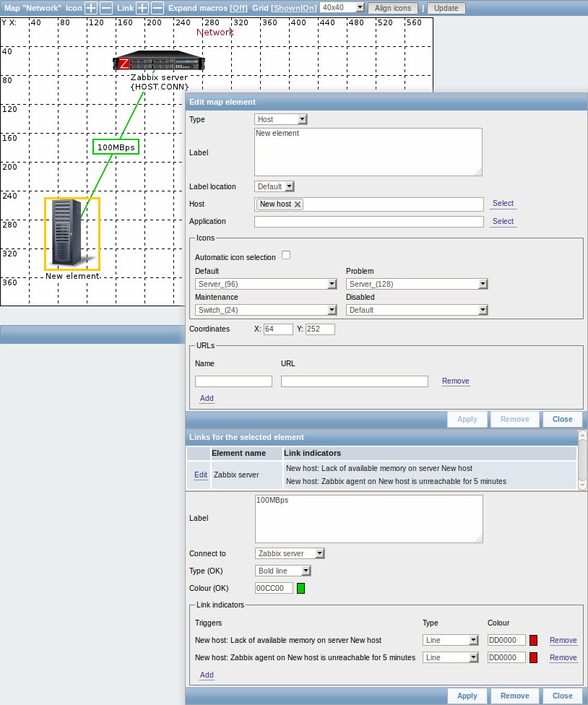Viewport: 588px width, 705px height.
Task: Click the link Label text area with 100MBps
Action: 368,519
